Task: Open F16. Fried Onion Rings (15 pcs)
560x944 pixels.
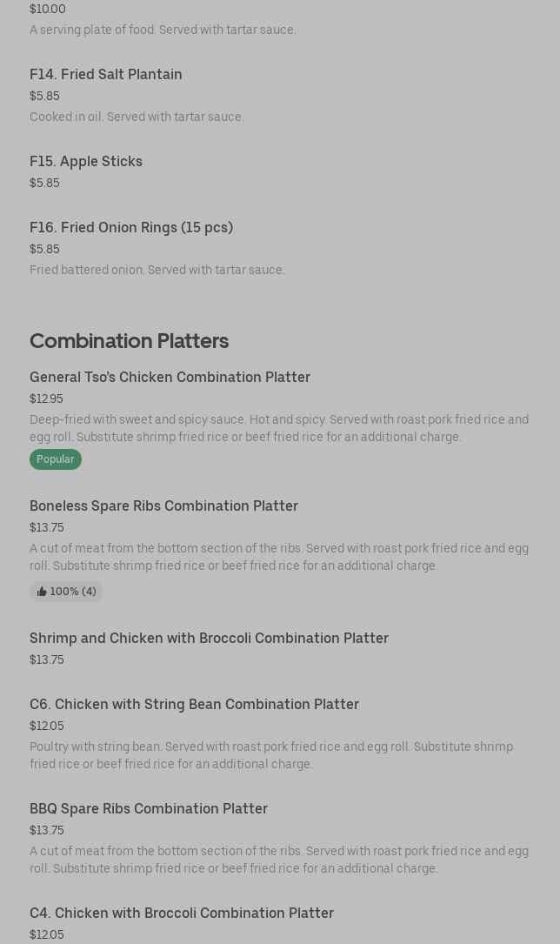Action: coord(131,227)
